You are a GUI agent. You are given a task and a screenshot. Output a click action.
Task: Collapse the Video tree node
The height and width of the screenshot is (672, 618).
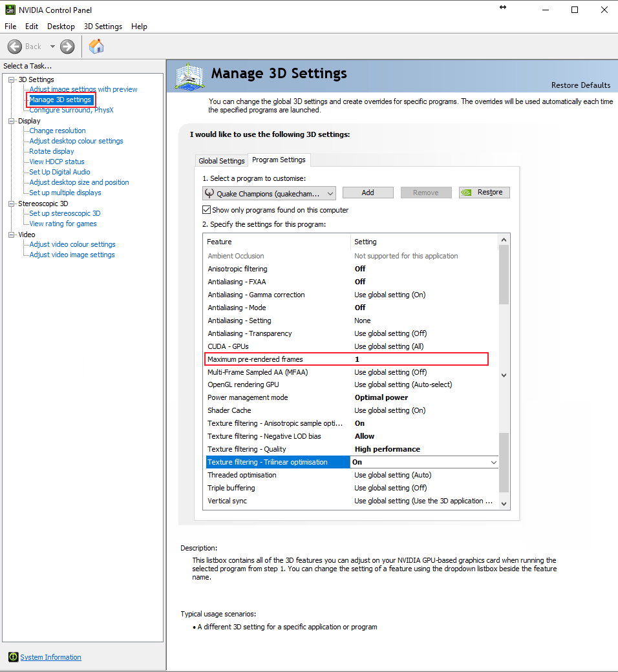coord(12,235)
